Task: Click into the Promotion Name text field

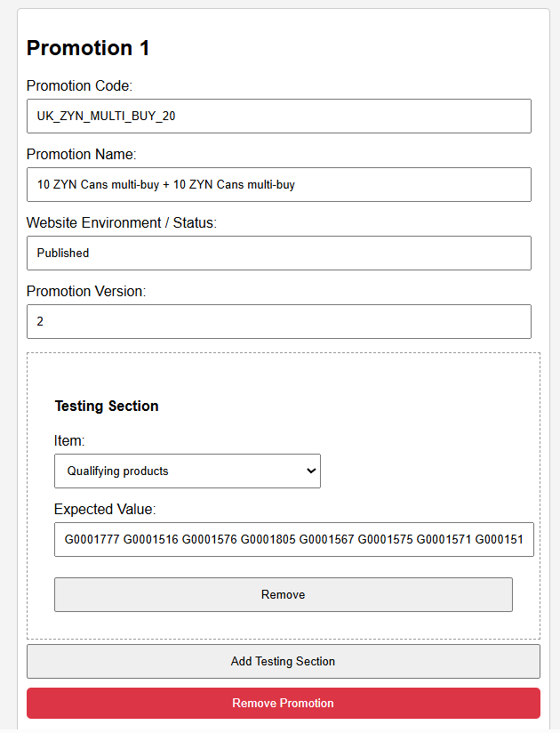Action: click(x=279, y=185)
